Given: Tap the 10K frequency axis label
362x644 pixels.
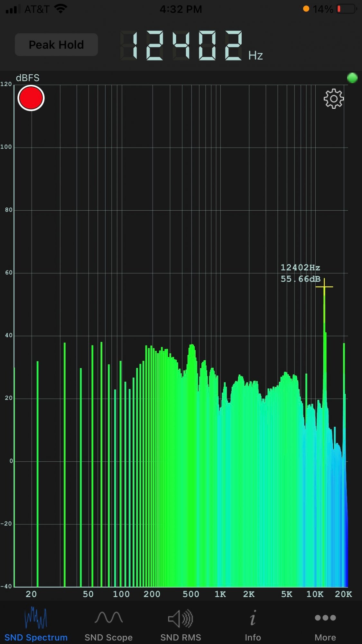Looking at the screenshot, I should 315,594.
